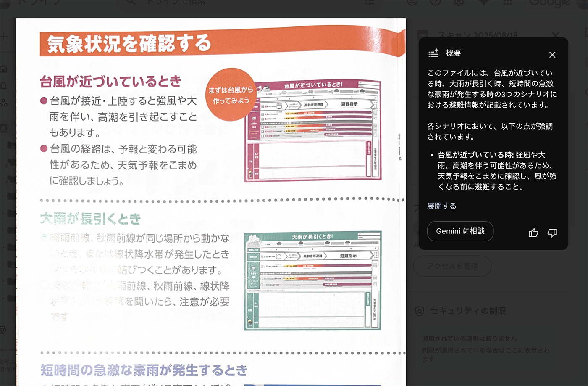Click the heading 短時間の急激な豪雨が発生するとき

[144, 370]
